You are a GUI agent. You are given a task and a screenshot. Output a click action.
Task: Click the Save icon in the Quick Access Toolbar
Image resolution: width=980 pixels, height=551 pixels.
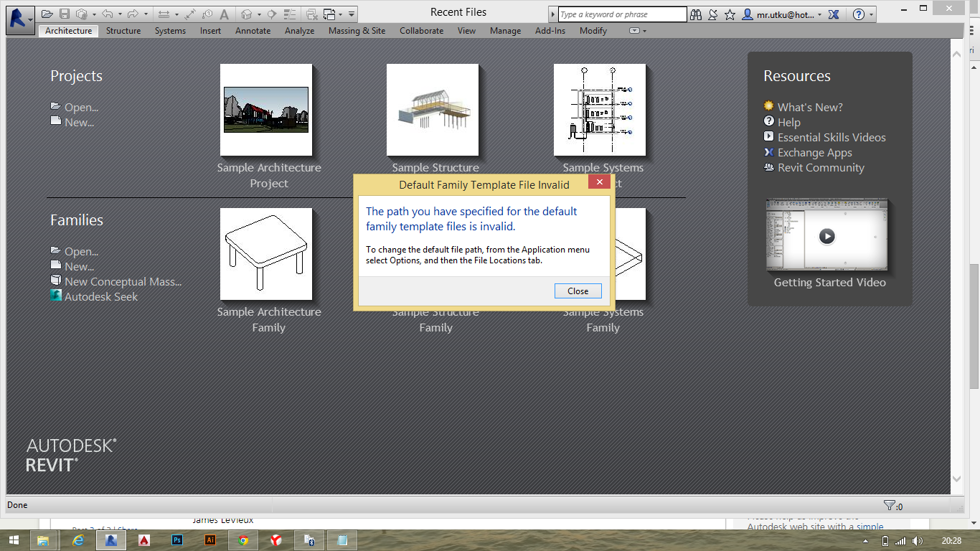click(65, 13)
